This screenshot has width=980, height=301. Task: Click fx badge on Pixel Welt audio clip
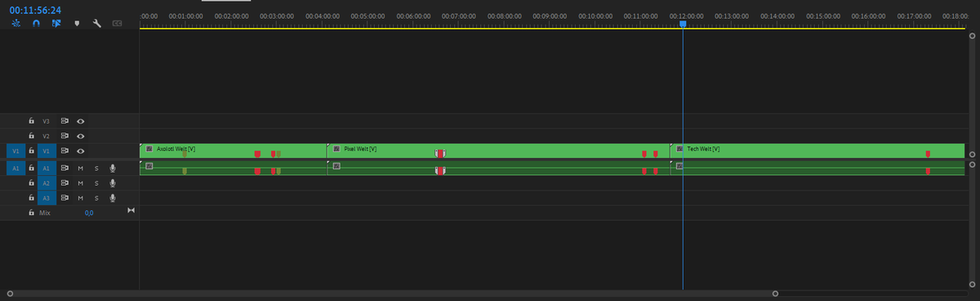[x=336, y=166]
